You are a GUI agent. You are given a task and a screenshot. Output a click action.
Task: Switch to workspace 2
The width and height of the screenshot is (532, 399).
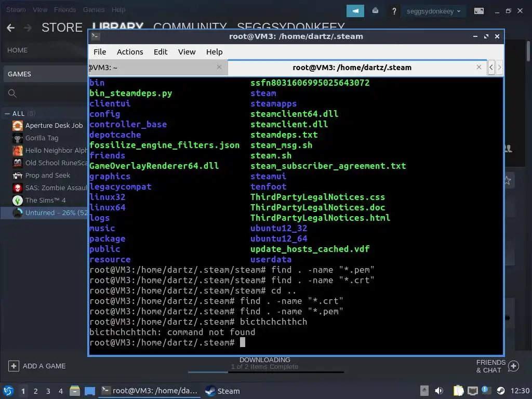click(36, 391)
